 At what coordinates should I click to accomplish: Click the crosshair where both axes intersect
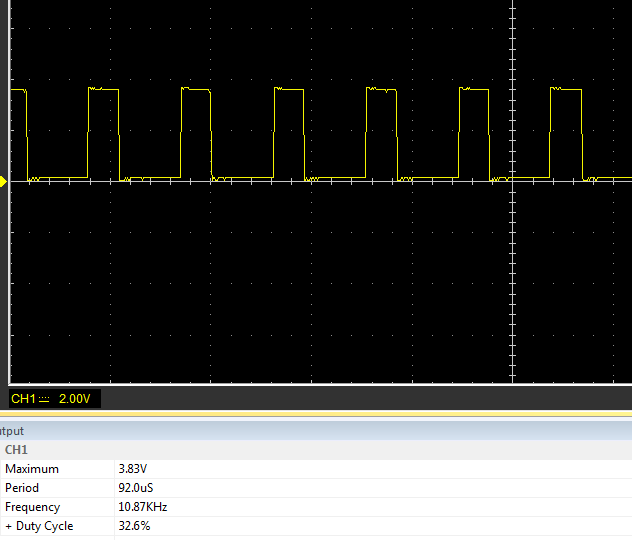[x=511, y=181]
